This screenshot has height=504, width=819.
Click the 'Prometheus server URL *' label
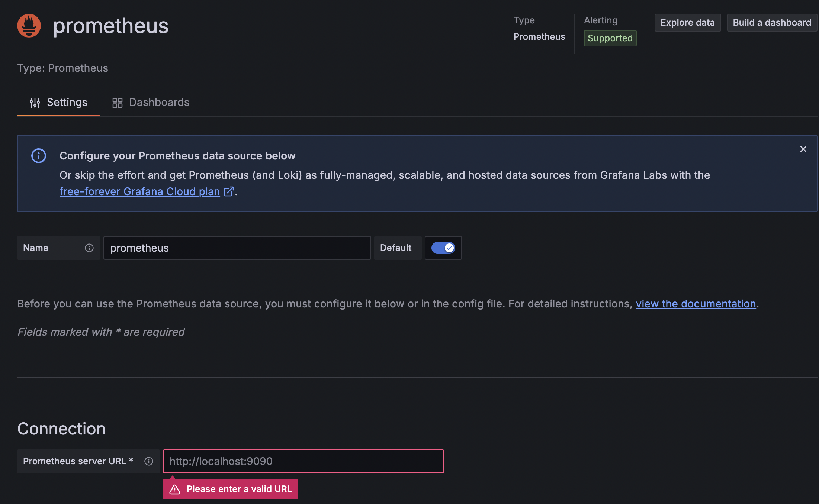click(x=78, y=461)
